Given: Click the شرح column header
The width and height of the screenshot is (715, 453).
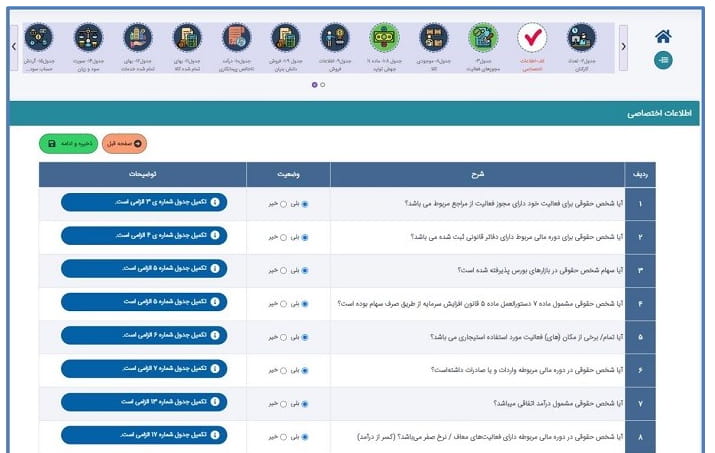Looking at the screenshot, I should click(477, 174).
